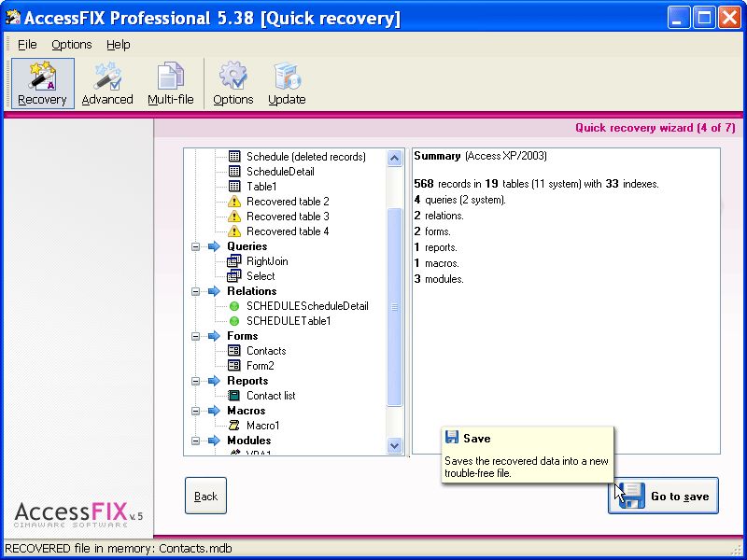Open the File menu
Image resolution: width=747 pixels, height=560 pixels.
(27, 45)
